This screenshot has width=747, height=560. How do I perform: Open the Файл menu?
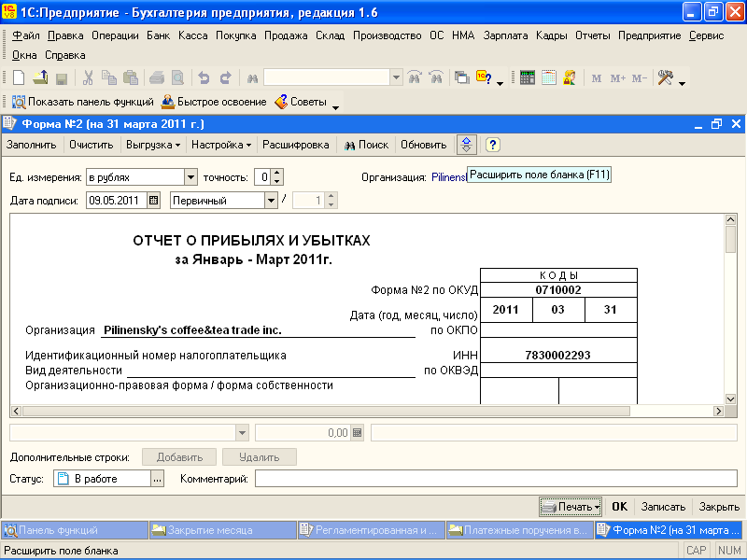tap(26, 35)
